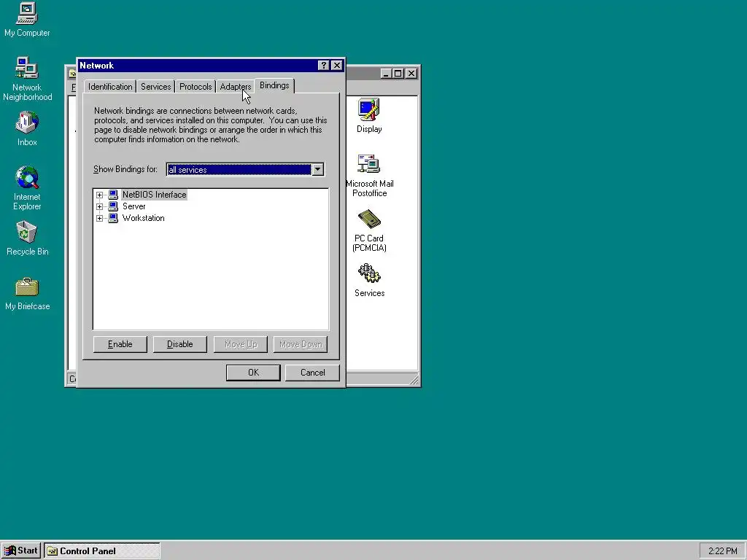The image size is (747, 560).
Task: Open PC Card (PCMCIA) icon
Action: (369, 230)
